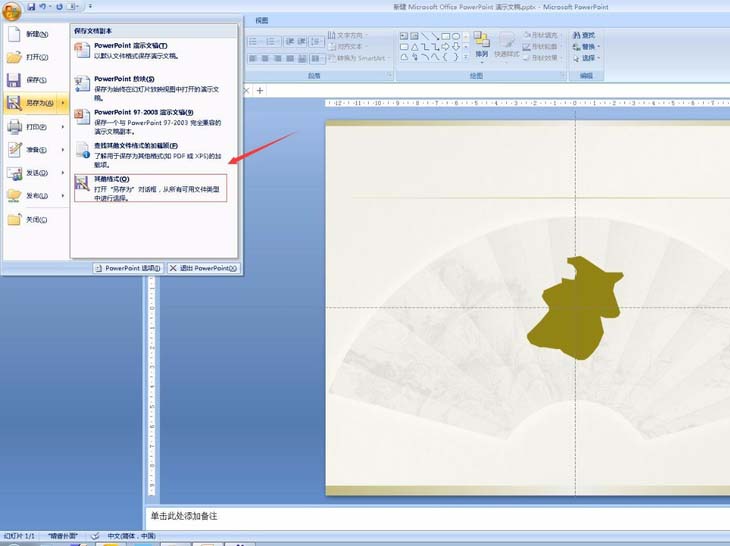This screenshot has width=730, height=546.
Task: Click the decrease list level icon
Action: pyautogui.click(x=290, y=41)
